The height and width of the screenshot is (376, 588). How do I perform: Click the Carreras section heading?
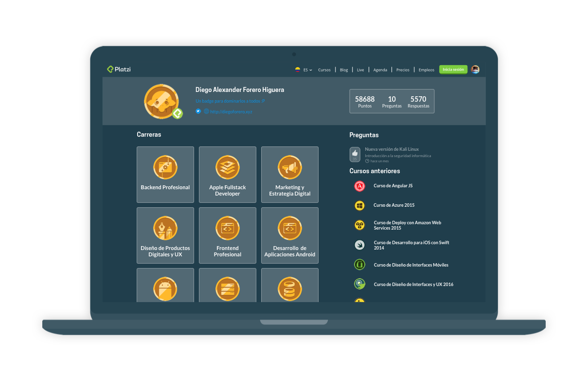point(149,134)
